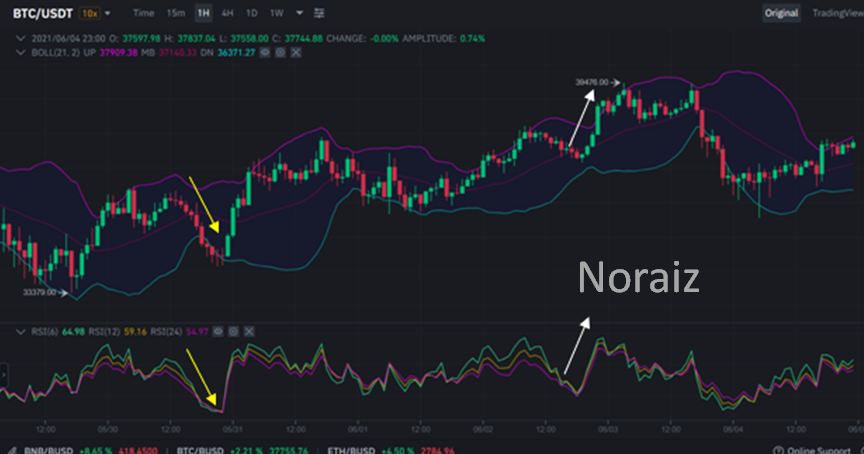864x454 pixels.
Task: Click the low price 37558.00
Action: click(249, 39)
